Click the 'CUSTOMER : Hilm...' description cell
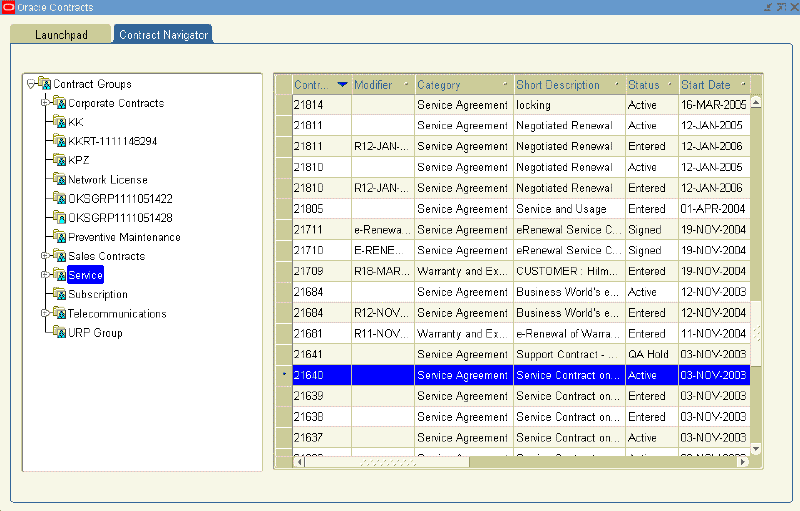This screenshot has width=800, height=511. [569, 271]
